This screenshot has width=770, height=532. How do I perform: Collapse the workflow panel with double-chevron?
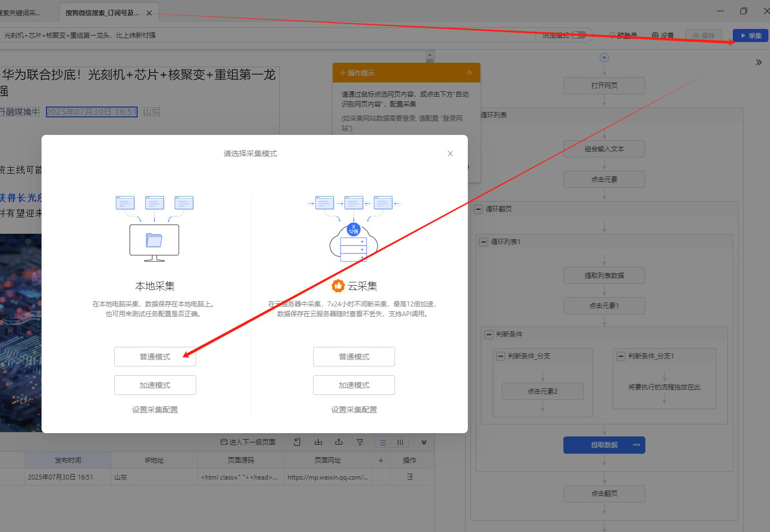[x=759, y=62]
